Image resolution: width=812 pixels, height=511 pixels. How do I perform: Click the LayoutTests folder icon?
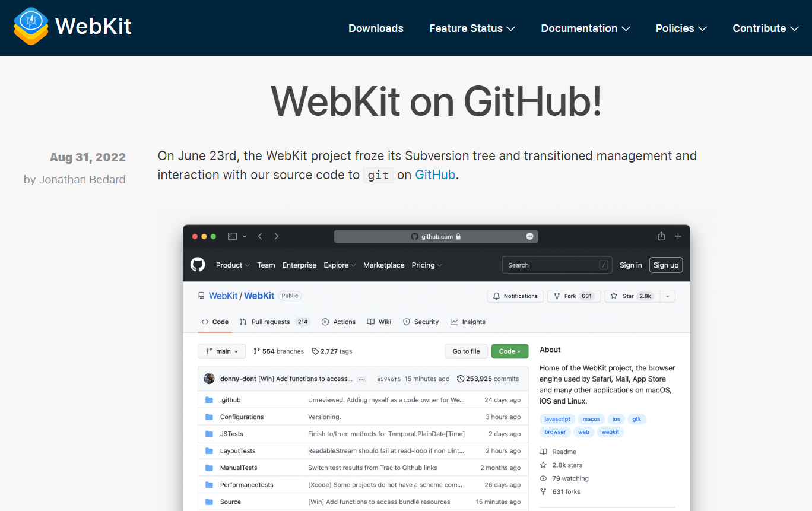[209, 451]
